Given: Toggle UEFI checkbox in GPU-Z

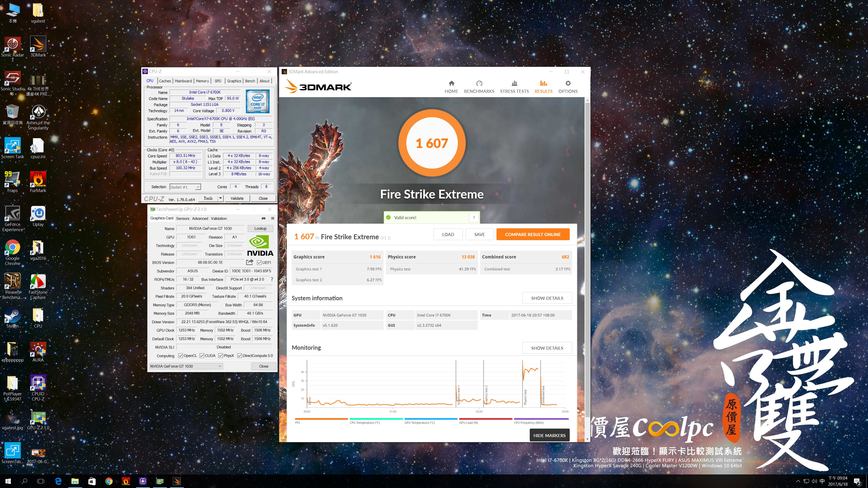Looking at the screenshot, I should [259, 263].
